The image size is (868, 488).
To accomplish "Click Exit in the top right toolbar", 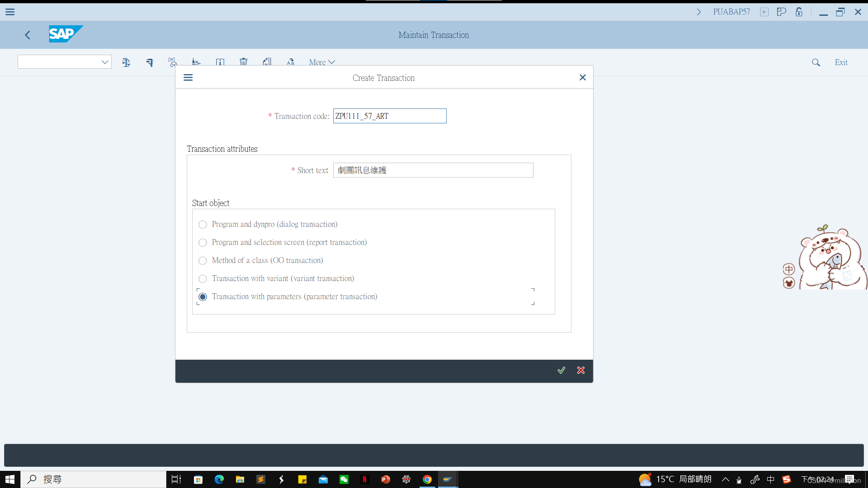I will click(x=841, y=62).
